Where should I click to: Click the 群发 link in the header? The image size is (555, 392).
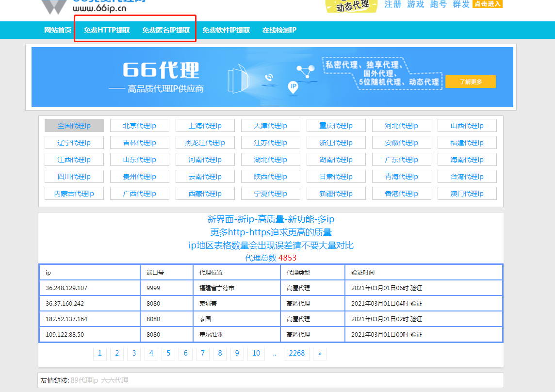(461, 4)
